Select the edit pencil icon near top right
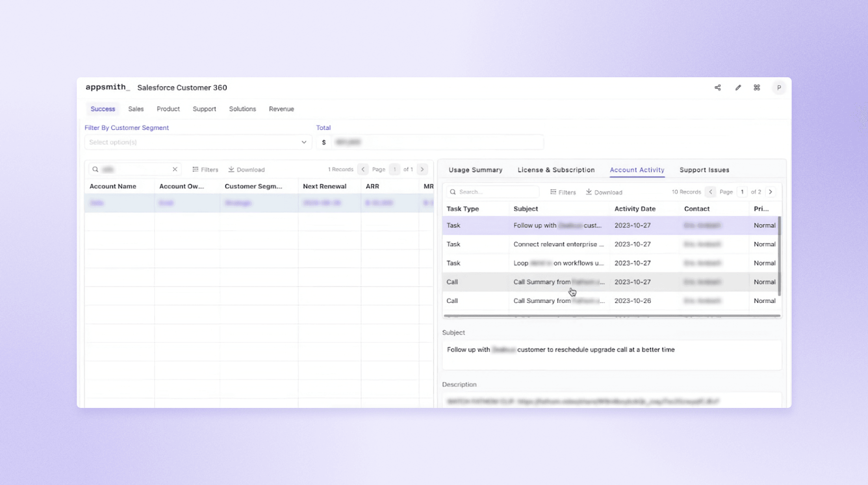Screen dimensions: 868x485 738,88
